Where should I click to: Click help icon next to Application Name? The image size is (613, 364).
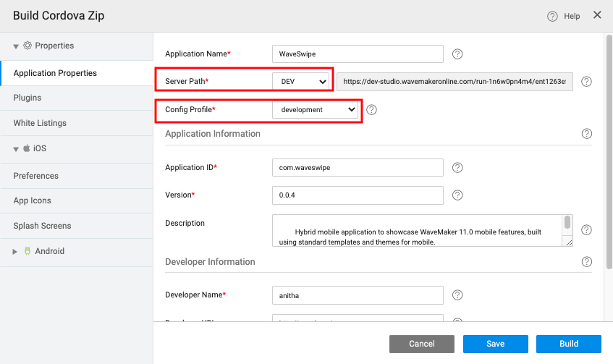pyautogui.click(x=457, y=54)
